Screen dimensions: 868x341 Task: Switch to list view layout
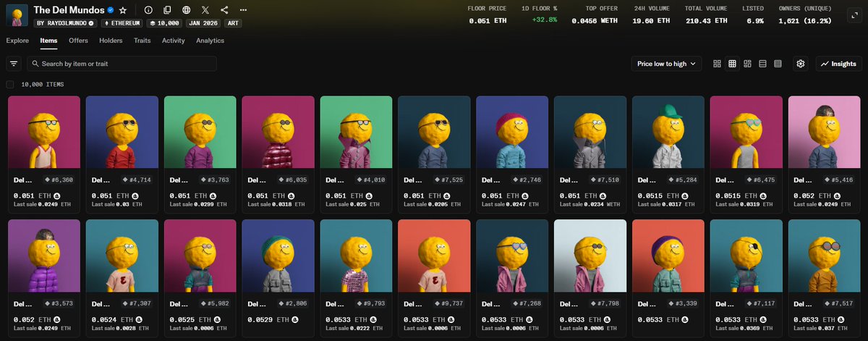pos(762,64)
